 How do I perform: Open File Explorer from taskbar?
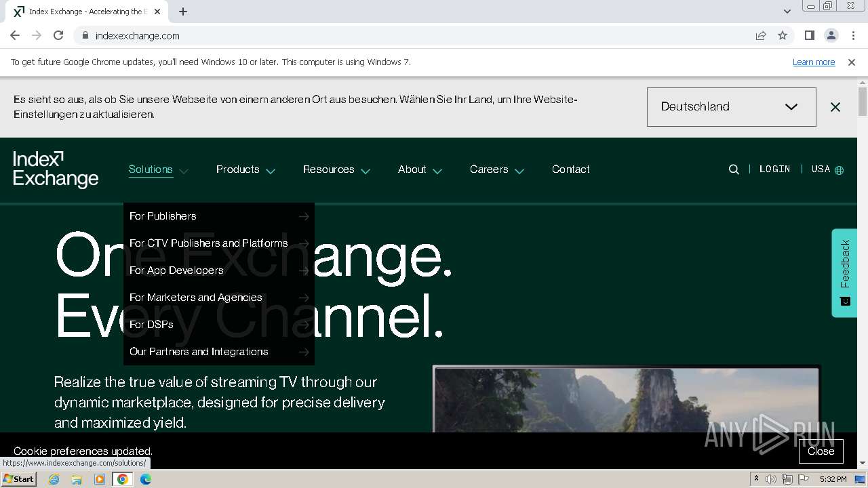tap(77, 479)
